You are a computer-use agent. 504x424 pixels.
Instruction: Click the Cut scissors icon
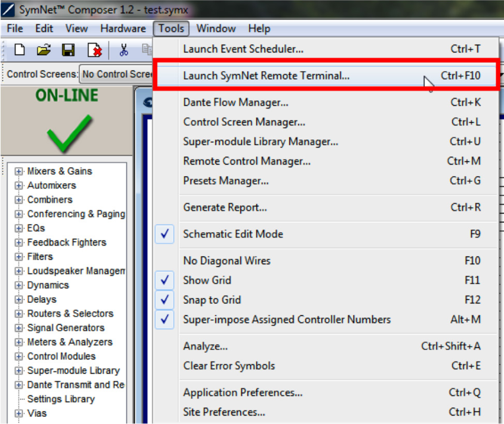point(124,50)
